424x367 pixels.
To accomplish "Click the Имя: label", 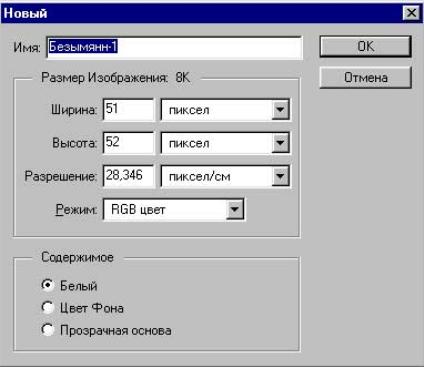I will (x=27, y=48).
